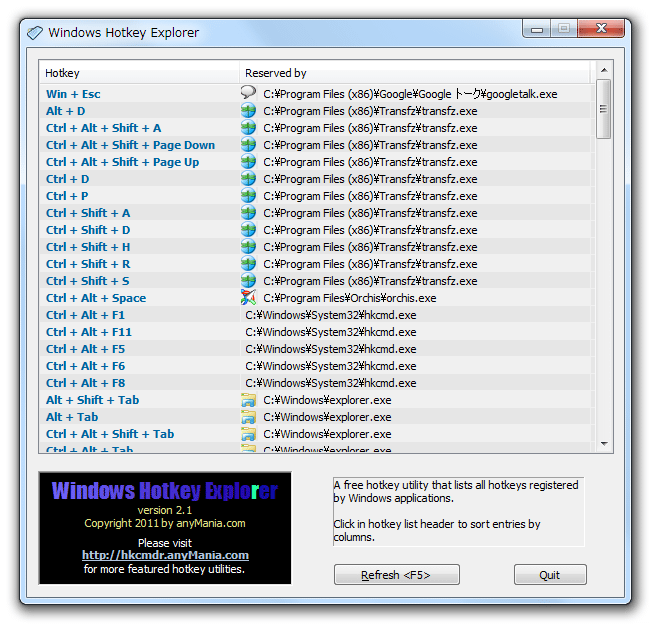The height and width of the screenshot is (628, 655).
Task: Click Orchis icon in Ctrl + Alt + Space row
Action: [248, 297]
